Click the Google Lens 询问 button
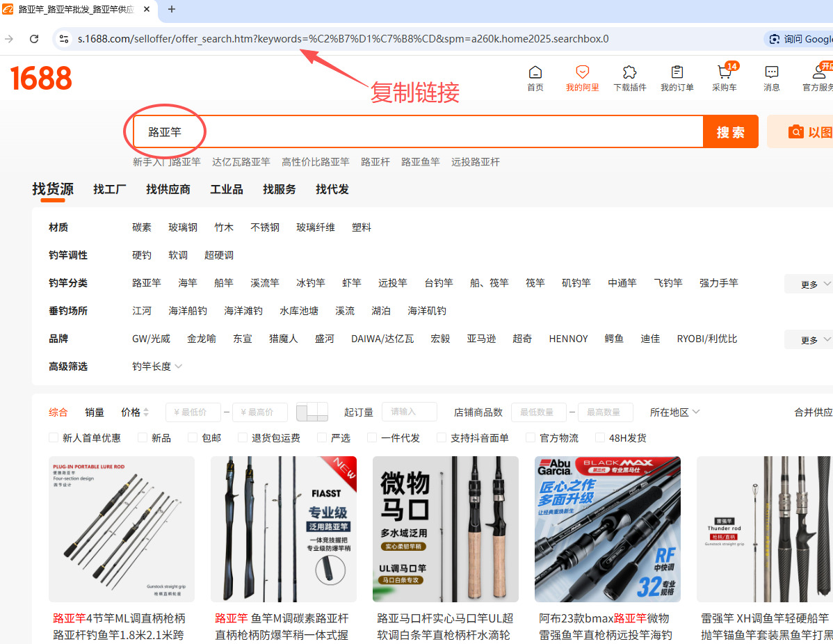This screenshot has height=644, width=833. tap(799, 39)
